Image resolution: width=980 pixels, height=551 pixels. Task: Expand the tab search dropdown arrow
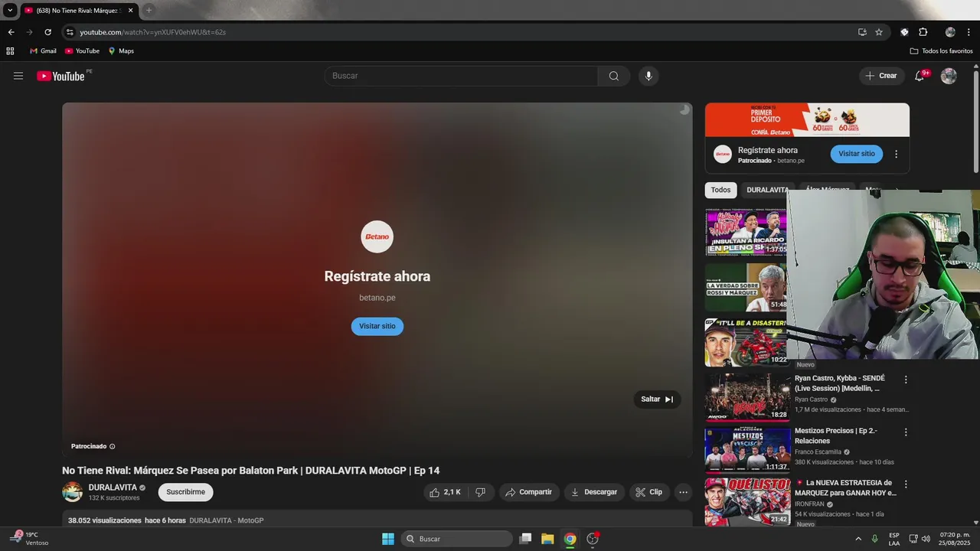click(x=10, y=10)
